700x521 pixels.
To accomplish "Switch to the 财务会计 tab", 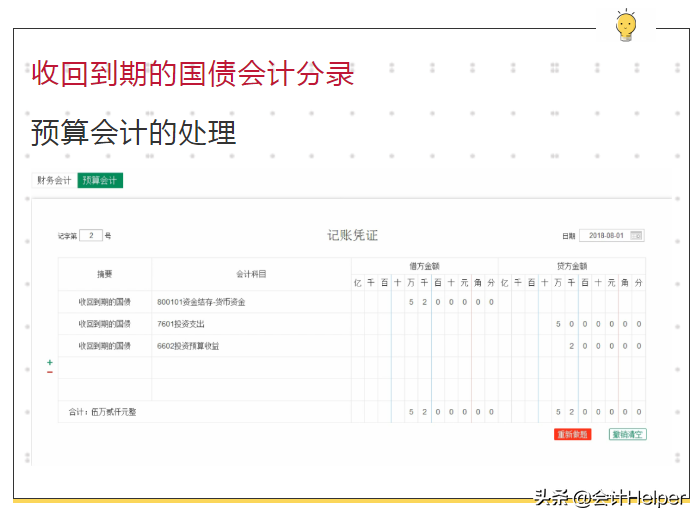I will coord(54,180).
